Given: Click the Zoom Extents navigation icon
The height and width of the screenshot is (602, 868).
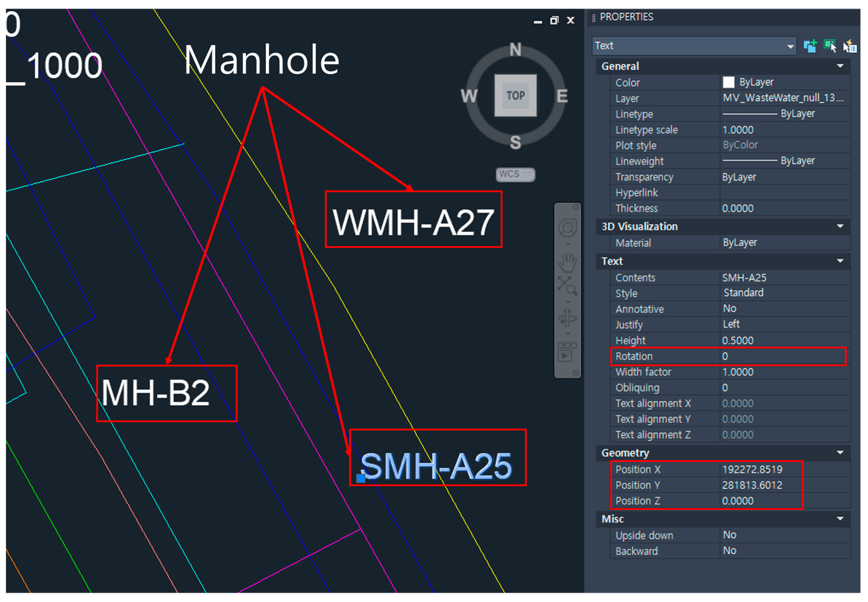Looking at the screenshot, I should coord(567,285).
